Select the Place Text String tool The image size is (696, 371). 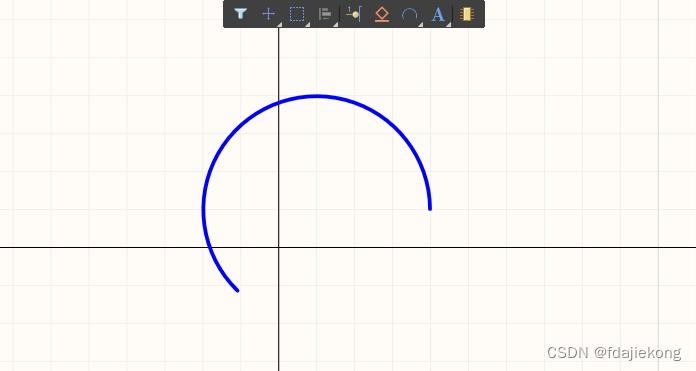point(438,14)
